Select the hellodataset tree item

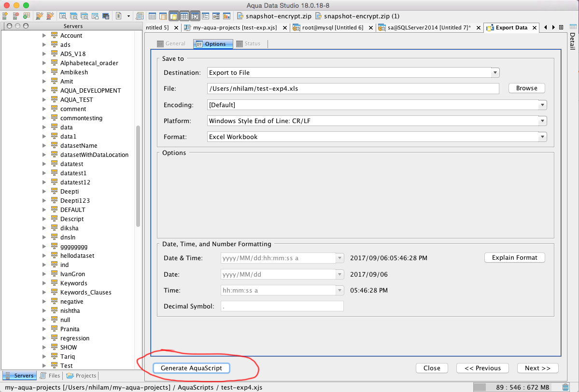pyautogui.click(x=77, y=255)
